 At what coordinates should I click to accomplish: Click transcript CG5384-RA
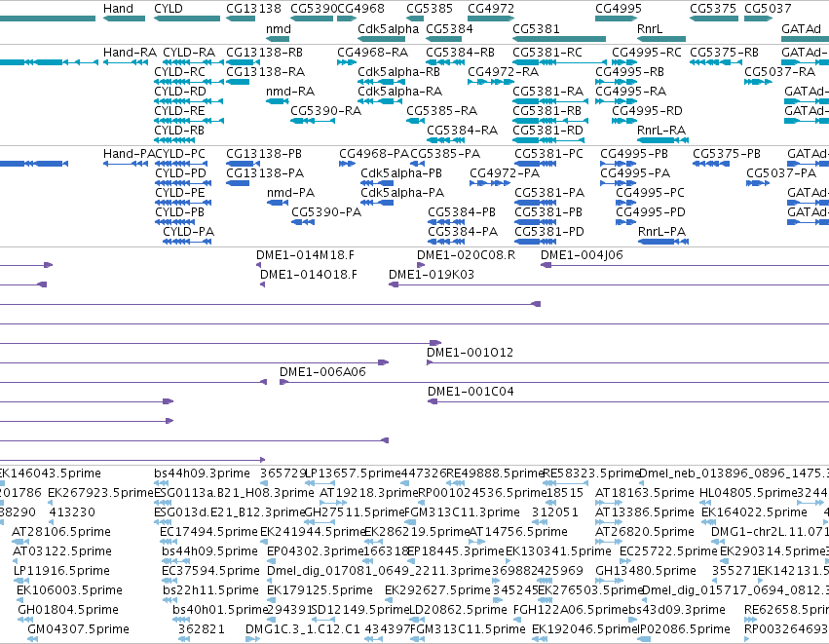[462, 131]
